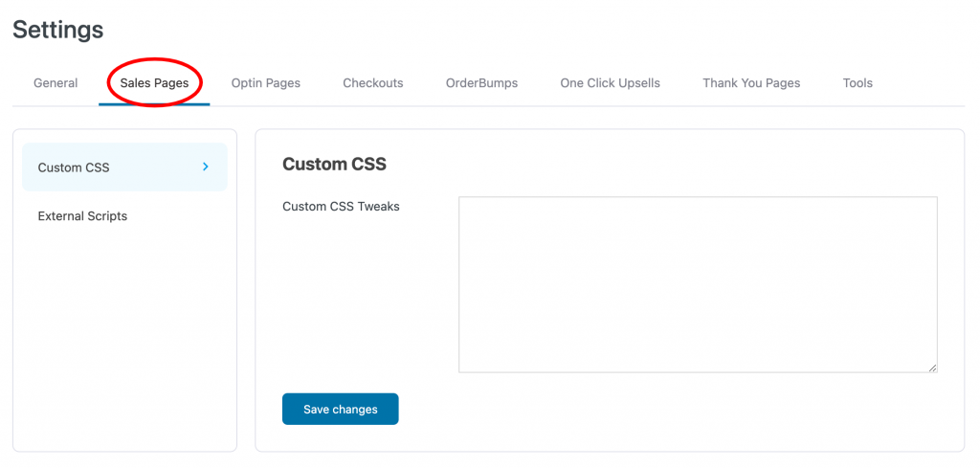Screen dimensions: 980x468
Task: Click the Save changes button
Action: coord(340,410)
